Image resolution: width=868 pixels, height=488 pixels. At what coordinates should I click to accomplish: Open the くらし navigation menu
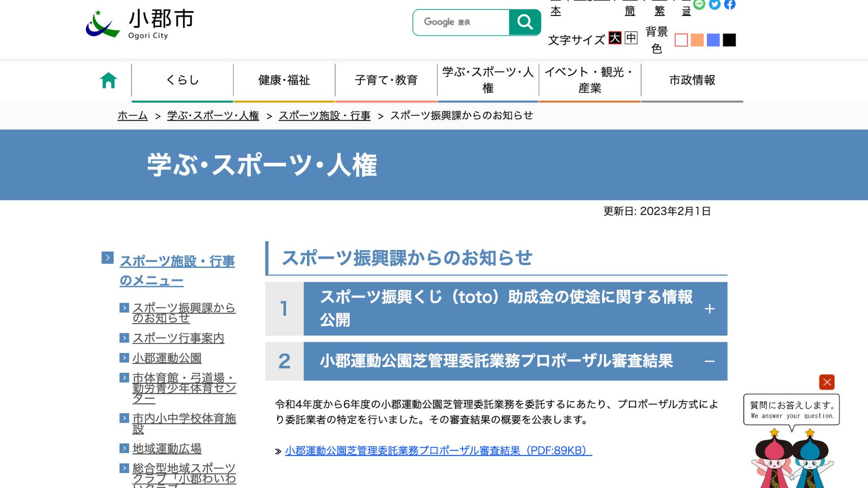point(182,80)
